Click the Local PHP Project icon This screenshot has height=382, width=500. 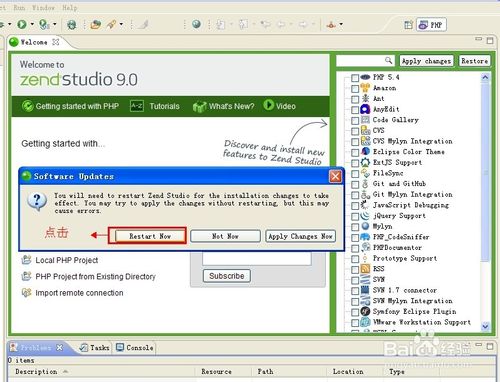pos(26,260)
